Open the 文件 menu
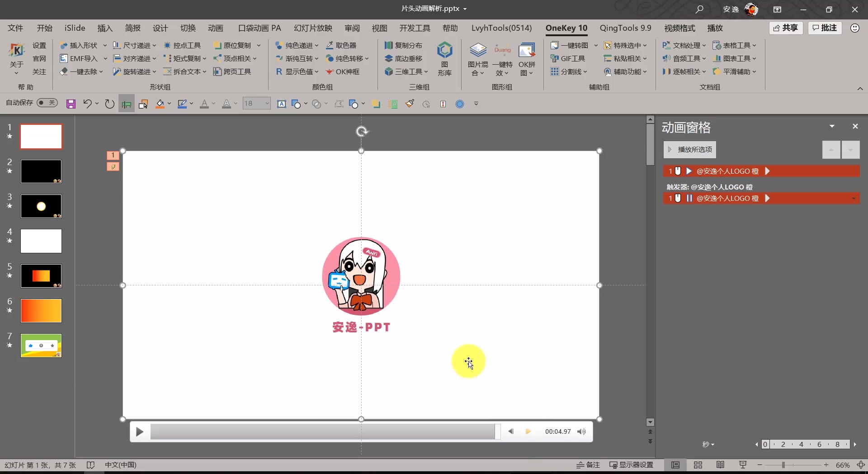Image resolution: width=868 pixels, height=474 pixels. click(x=15, y=28)
